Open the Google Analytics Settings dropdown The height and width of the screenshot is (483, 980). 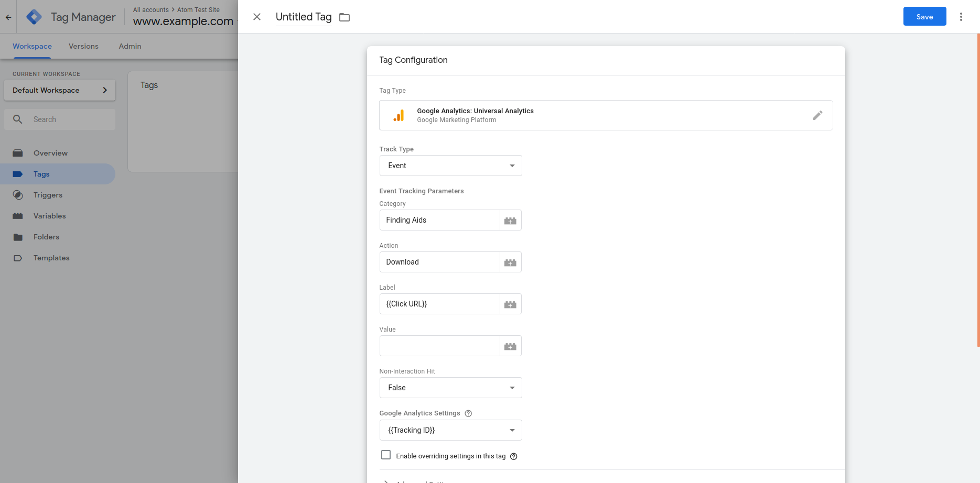coord(450,430)
